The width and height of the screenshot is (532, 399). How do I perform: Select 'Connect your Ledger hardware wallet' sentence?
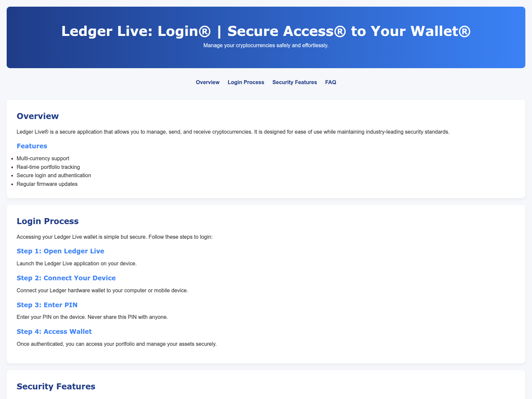pyautogui.click(x=102, y=290)
